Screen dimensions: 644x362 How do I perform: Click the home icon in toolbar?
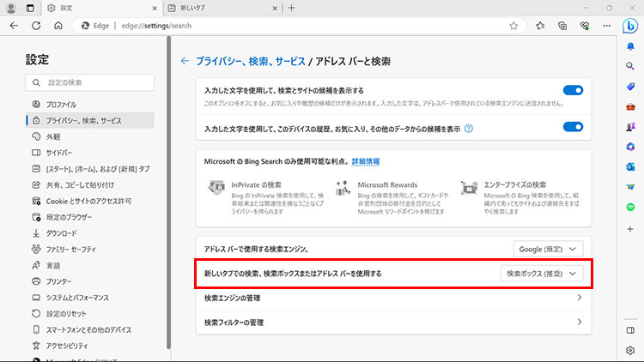tap(58, 26)
